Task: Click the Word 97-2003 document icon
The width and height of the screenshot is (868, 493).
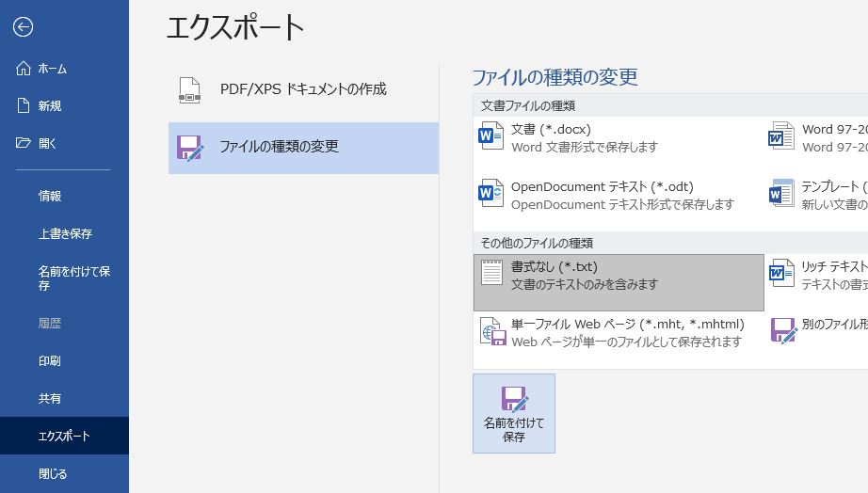Action: (781, 136)
